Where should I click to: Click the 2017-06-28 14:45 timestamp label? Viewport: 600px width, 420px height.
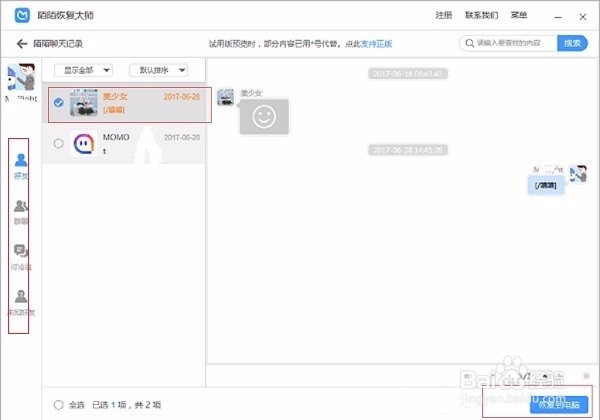(x=408, y=150)
